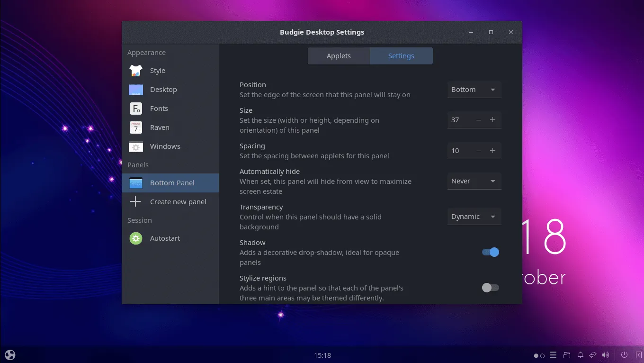Open the Transparency dropdown

point(474,216)
